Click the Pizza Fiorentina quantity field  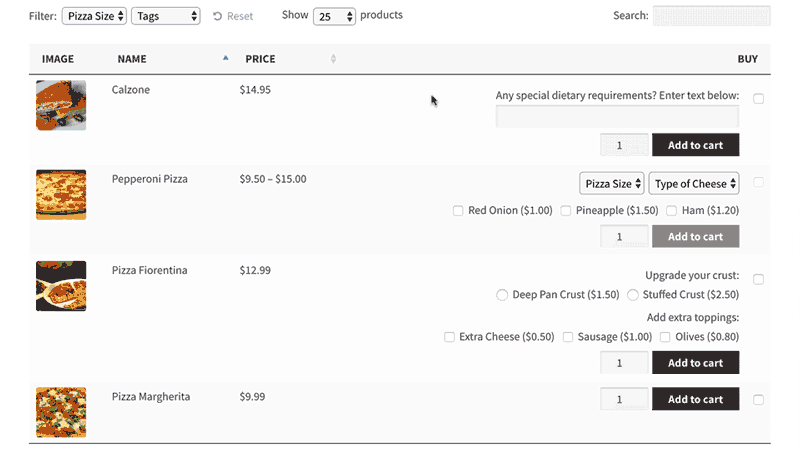tap(624, 363)
